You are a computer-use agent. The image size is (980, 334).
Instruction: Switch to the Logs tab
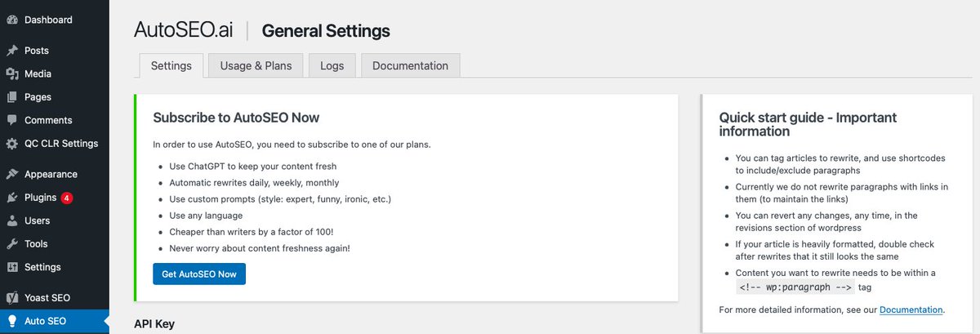(332, 65)
